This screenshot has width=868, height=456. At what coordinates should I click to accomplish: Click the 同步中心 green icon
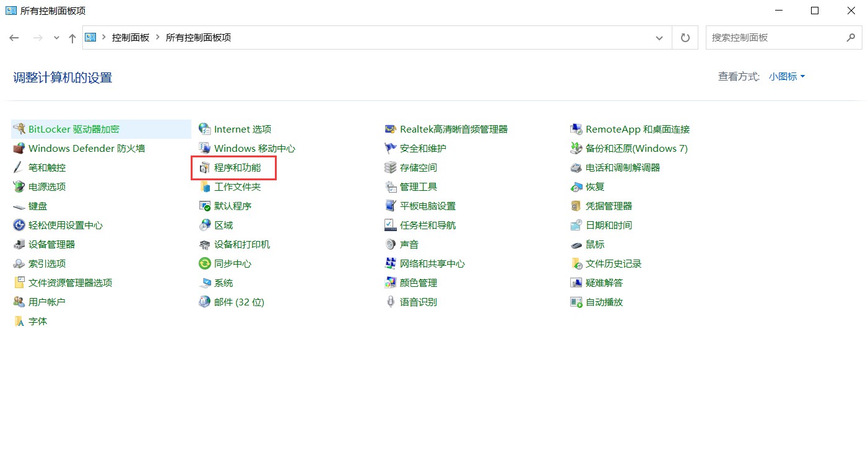(204, 264)
